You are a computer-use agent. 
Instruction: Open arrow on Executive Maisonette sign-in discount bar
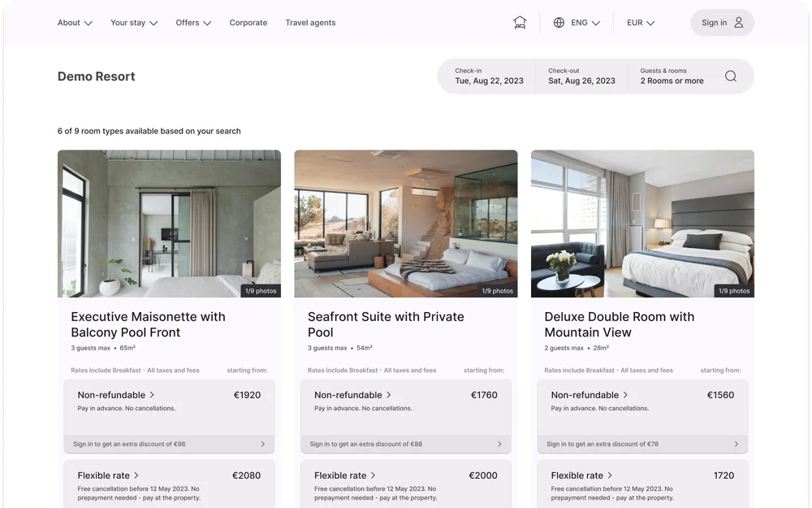pyautogui.click(x=262, y=444)
